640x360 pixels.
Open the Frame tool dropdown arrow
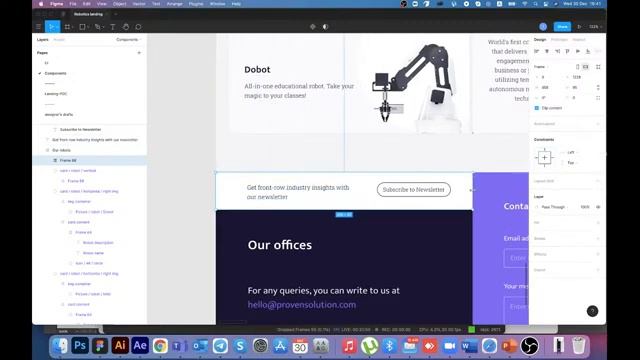(73, 27)
